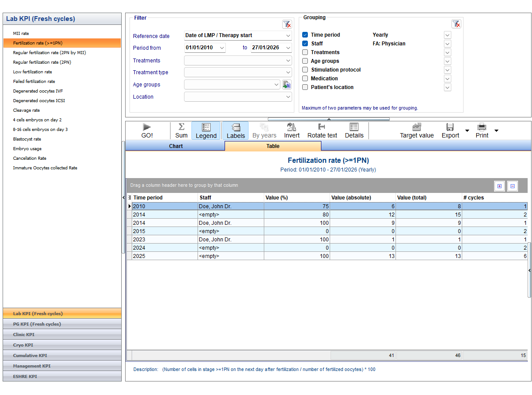This screenshot has width=532, height=395.
Task: Run the report with GO! button
Action: [147, 131]
